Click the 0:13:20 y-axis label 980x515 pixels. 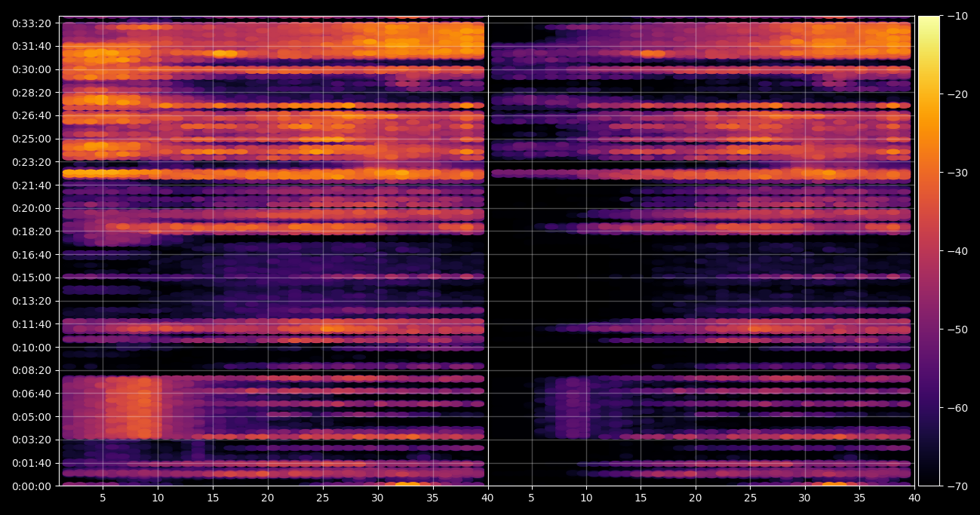pyautogui.click(x=32, y=301)
